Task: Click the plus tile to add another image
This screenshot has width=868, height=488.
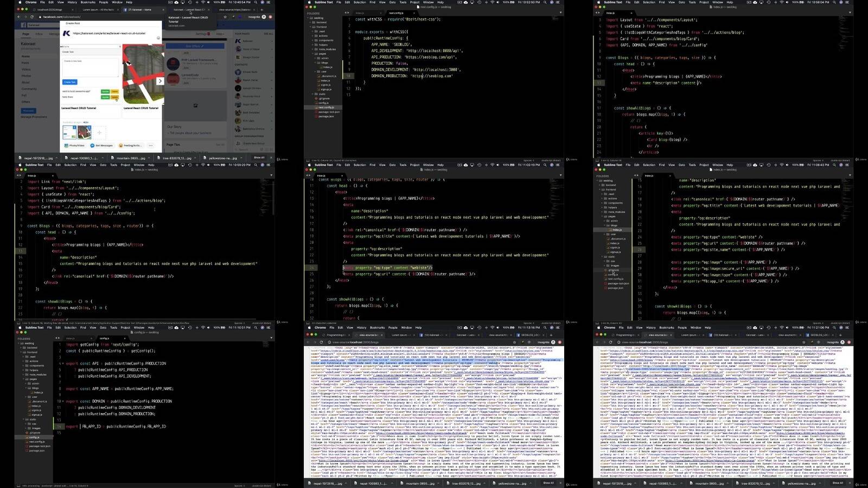Action: coord(99,132)
